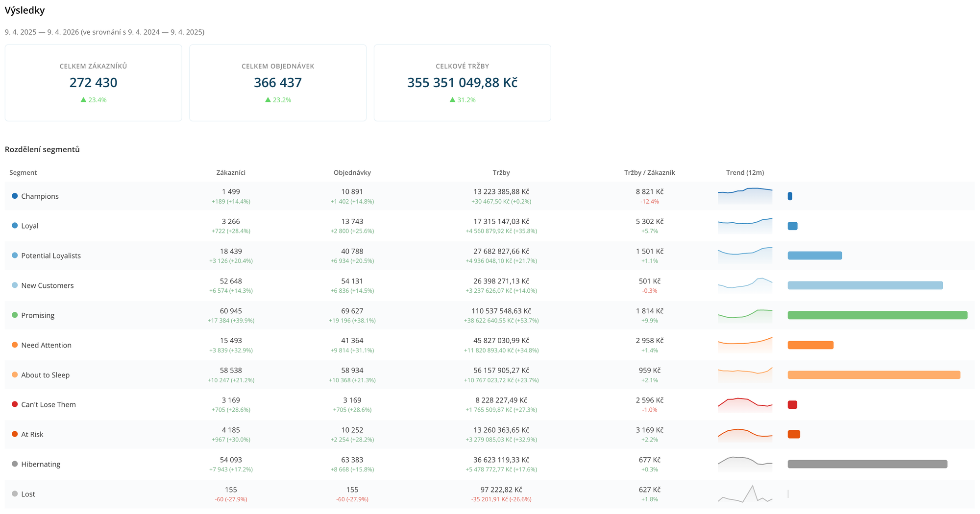Click the Can't Lose Them red dot
This screenshot has height=514, width=980.
(15, 404)
